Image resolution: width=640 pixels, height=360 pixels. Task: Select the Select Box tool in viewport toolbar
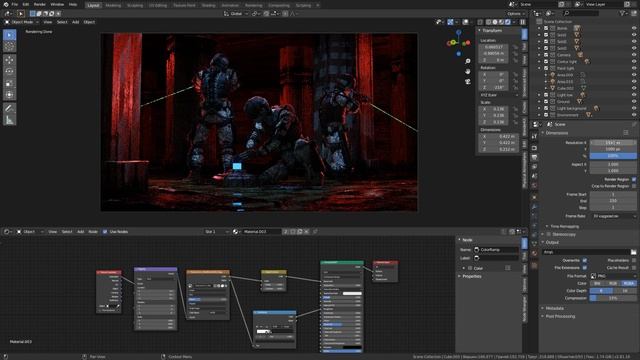[x=9, y=35]
